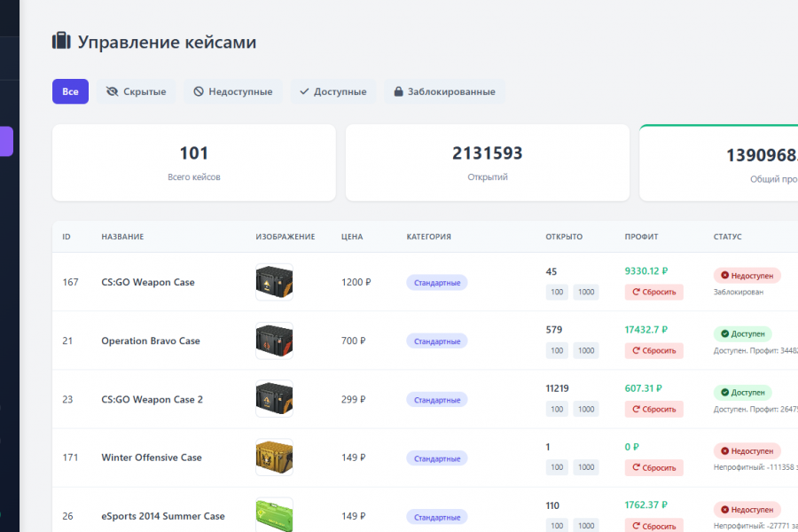Click the eSports 2014 Summer Case thumbnail
Image resolution: width=798 pixels, height=532 pixels.
coord(274,515)
